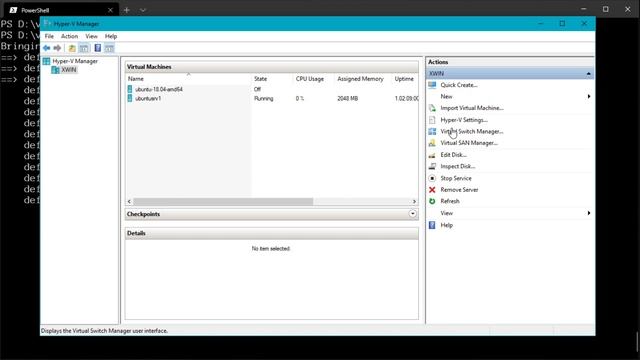Open the Help menu in menu bar
The height and width of the screenshot is (360, 640).
coord(111,36)
